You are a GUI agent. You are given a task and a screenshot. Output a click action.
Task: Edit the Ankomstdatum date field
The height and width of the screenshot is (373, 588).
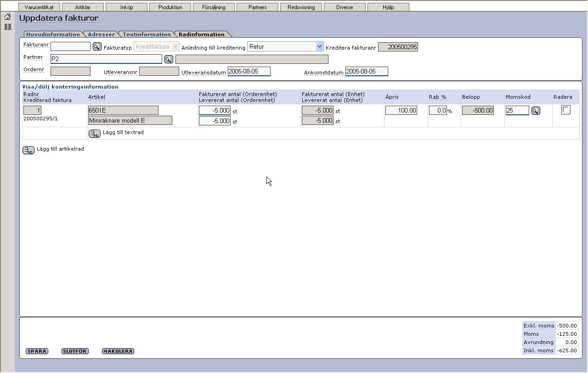[367, 71]
